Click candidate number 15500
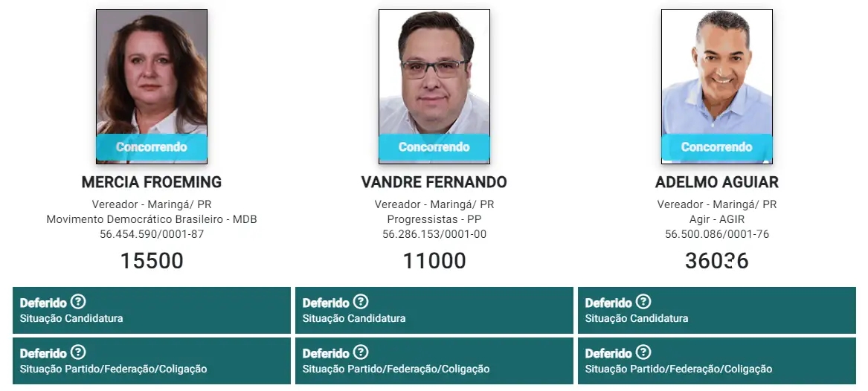 tap(152, 261)
